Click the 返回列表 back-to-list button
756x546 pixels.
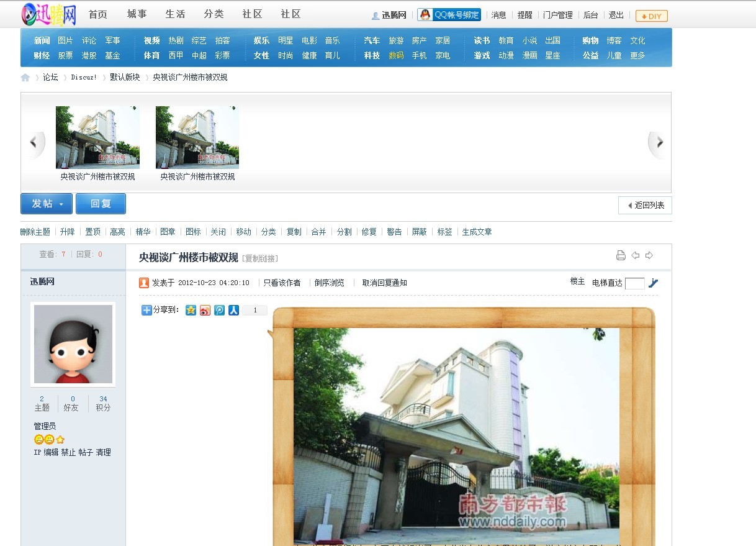(x=645, y=206)
